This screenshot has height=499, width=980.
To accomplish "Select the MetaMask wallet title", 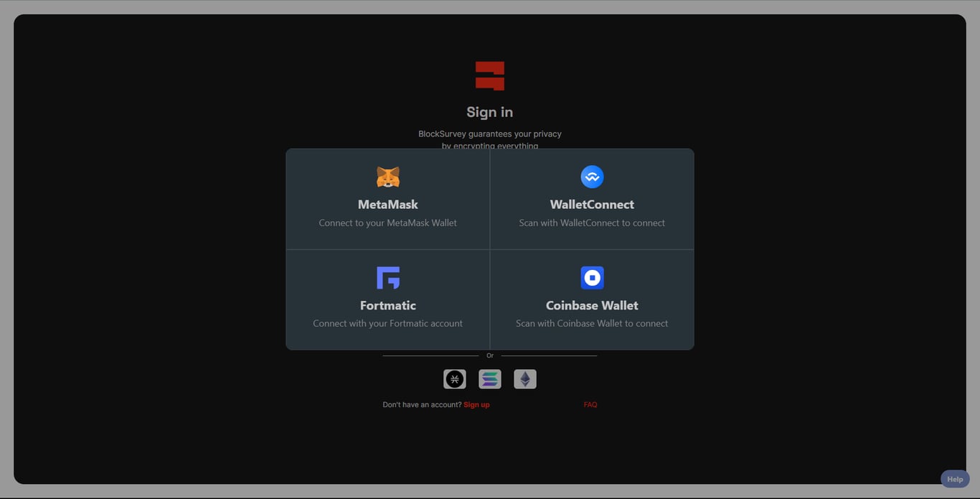I will coord(388,205).
